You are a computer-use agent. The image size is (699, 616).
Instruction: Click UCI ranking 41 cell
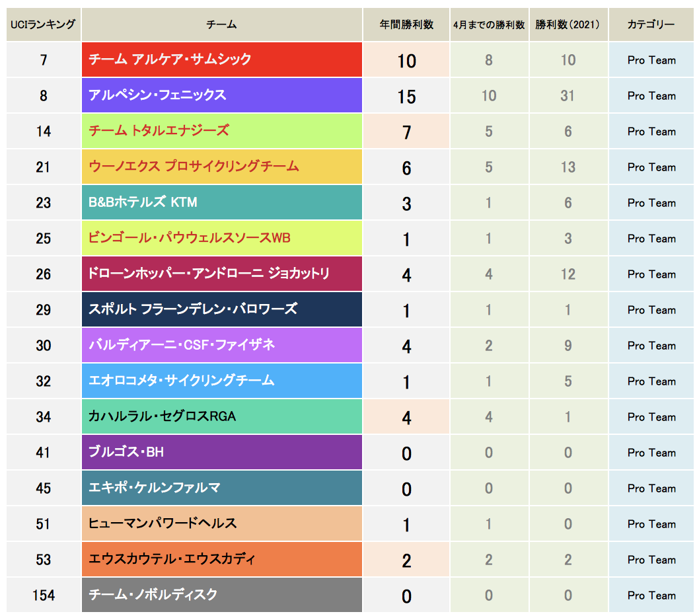click(43, 452)
